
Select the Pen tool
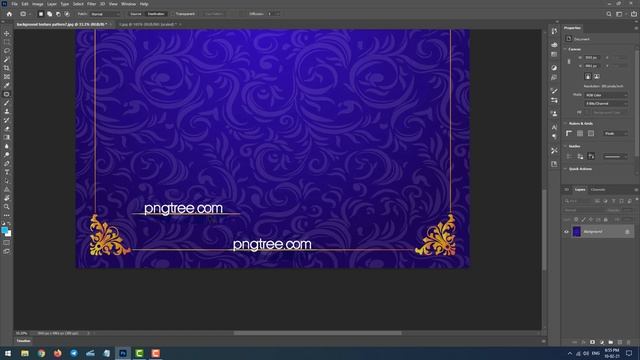pyautogui.click(x=7, y=163)
